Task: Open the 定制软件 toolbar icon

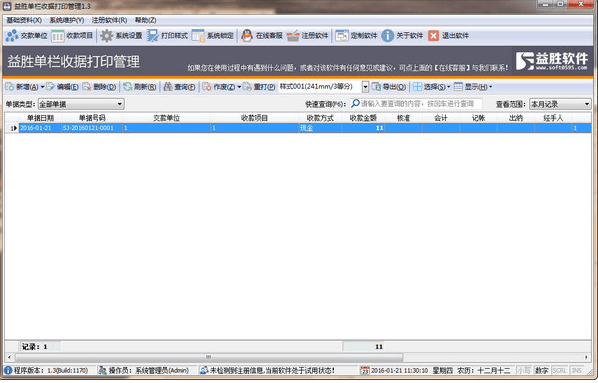Action: pos(342,36)
